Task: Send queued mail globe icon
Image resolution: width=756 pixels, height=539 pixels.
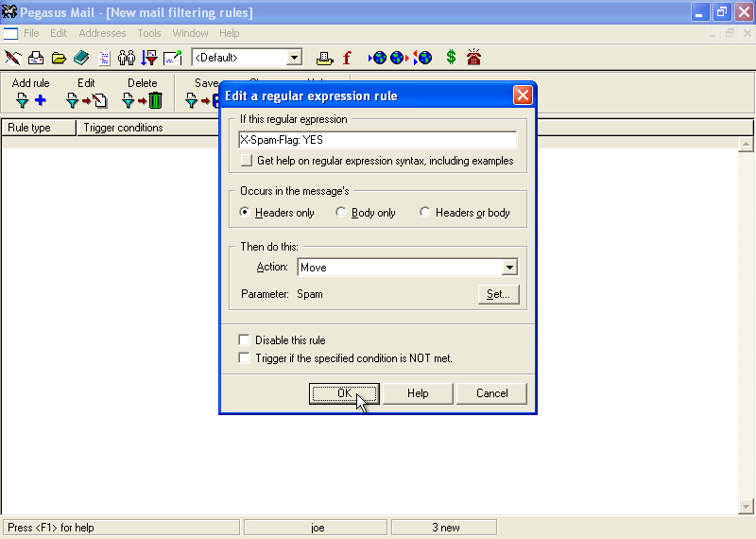Action: 399,58
